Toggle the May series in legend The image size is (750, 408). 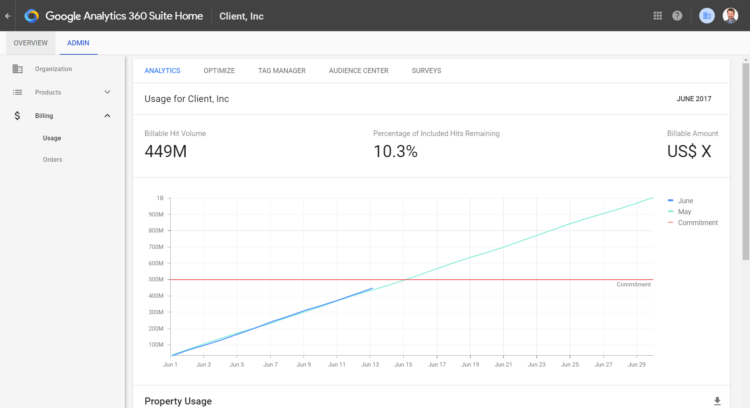[x=679, y=212]
